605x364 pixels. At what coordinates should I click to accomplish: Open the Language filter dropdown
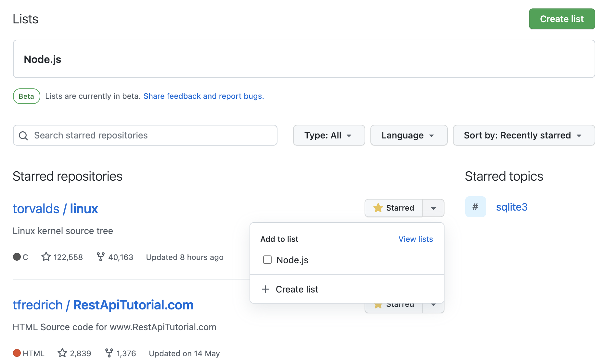[409, 135]
